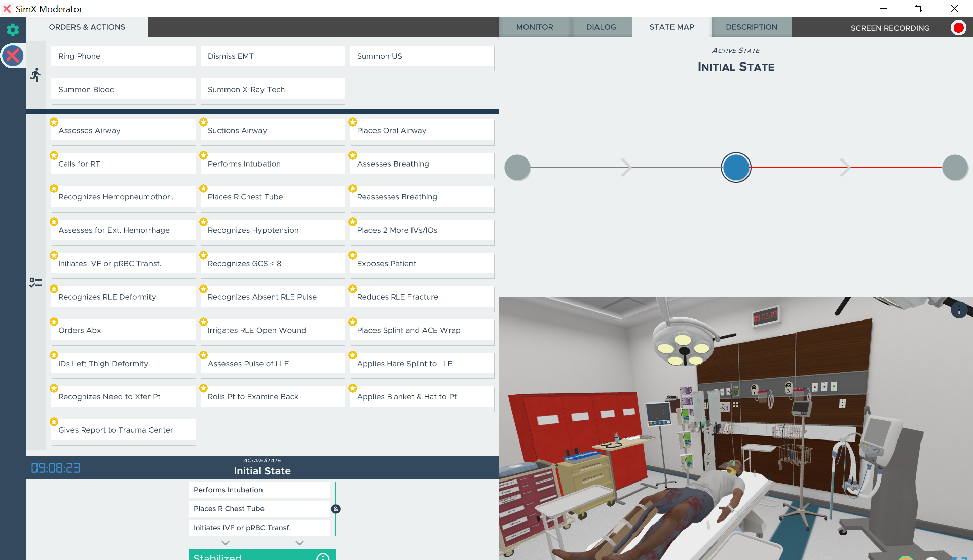Toggle screen recording red button
The width and height of the screenshot is (973, 560).
(958, 28)
